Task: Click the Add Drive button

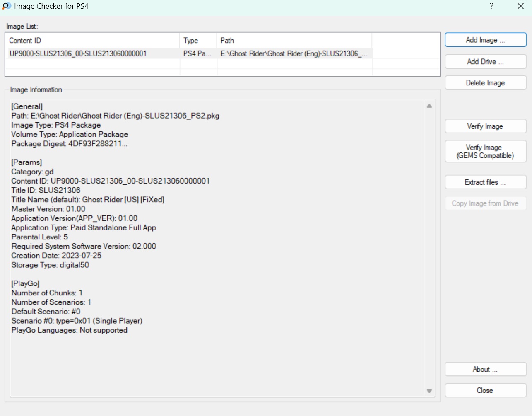Action: [x=486, y=62]
